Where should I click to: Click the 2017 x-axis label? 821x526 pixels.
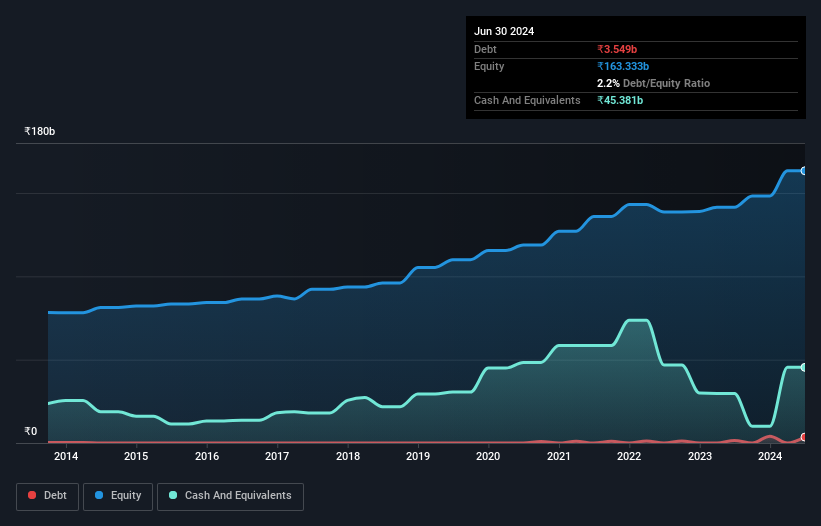(x=277, y=456)
